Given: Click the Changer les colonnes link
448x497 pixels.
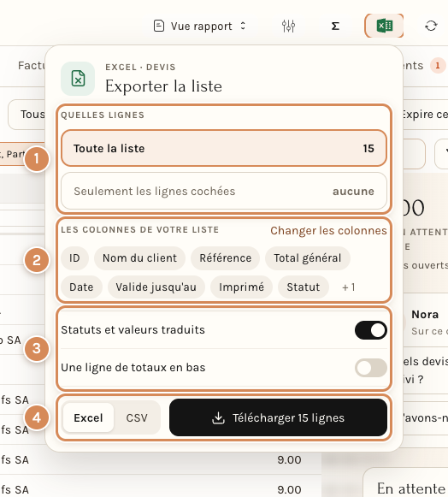Looking at the screenshot, I should coord(328,230).
